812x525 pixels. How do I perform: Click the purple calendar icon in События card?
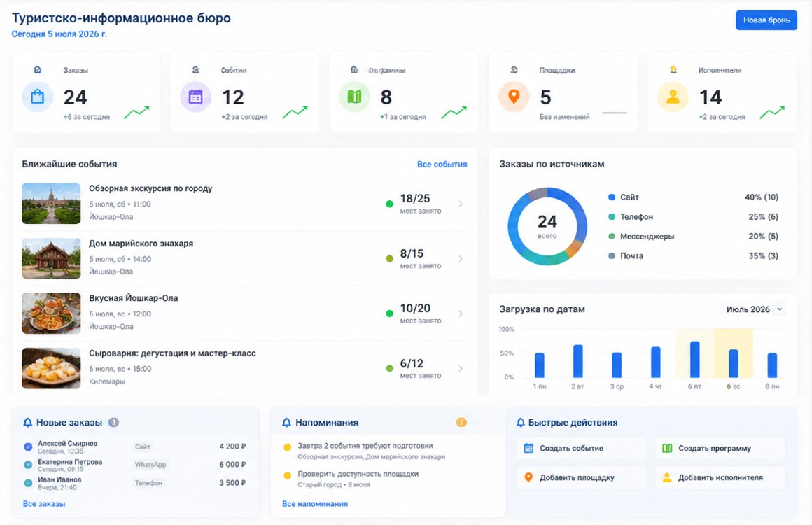point(196,97)
